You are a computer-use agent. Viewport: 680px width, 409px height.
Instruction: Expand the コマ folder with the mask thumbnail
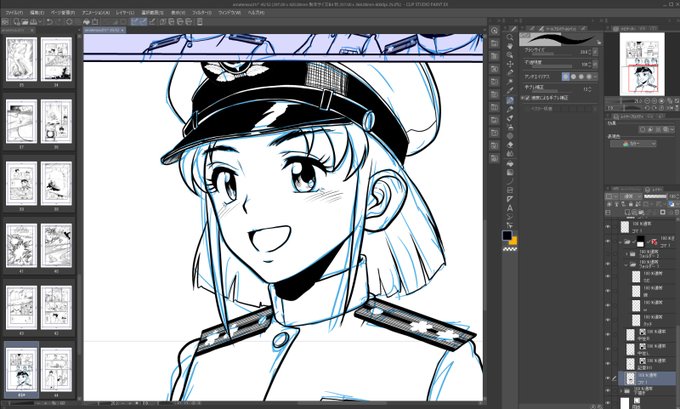620,242
